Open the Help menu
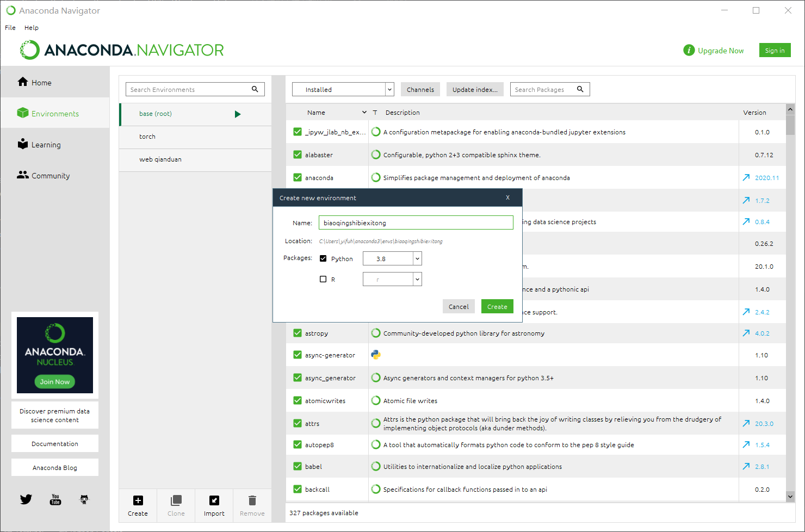This screenshot has width=805, height=532. tap(32, 28)
